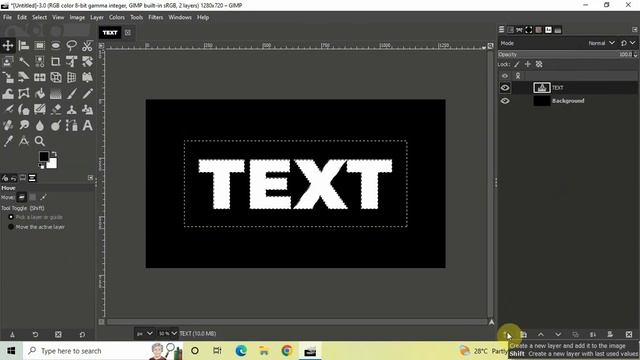640x360 pixels.
Task: Close the TEXT image tab
Action: (128, 33)
